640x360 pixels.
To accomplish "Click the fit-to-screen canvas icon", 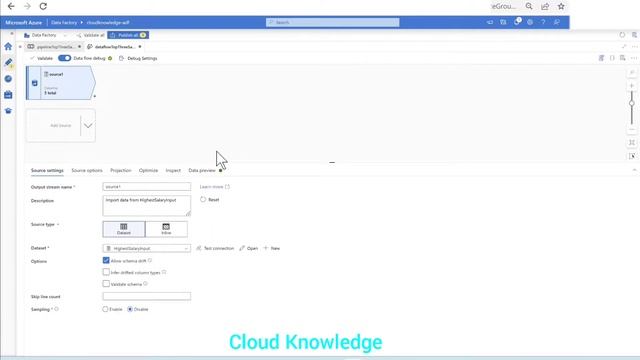I will pos(632,142).
